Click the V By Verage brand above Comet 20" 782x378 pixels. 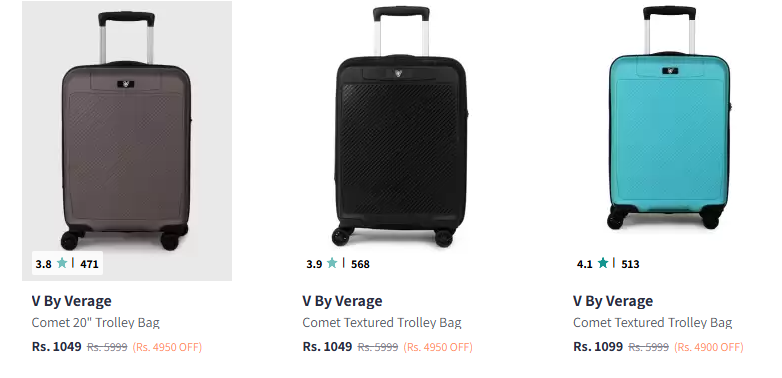coord(72,301)
